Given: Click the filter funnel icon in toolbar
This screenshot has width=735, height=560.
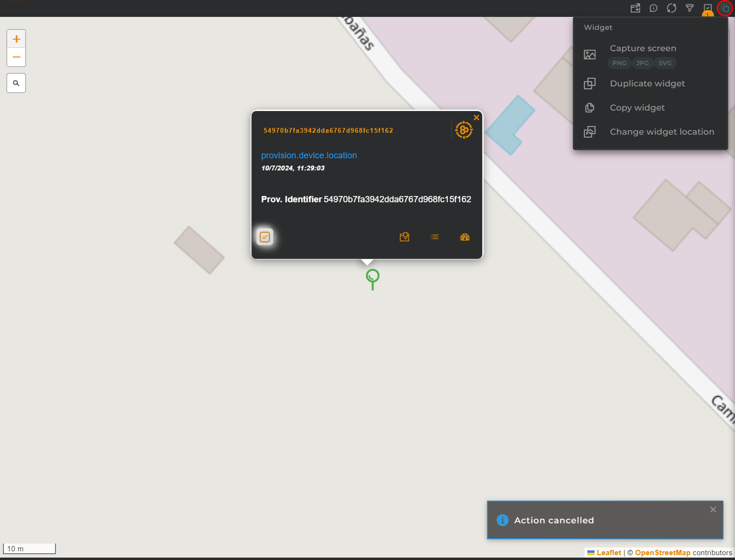Looking at the screenshot, I should (690, 8).
